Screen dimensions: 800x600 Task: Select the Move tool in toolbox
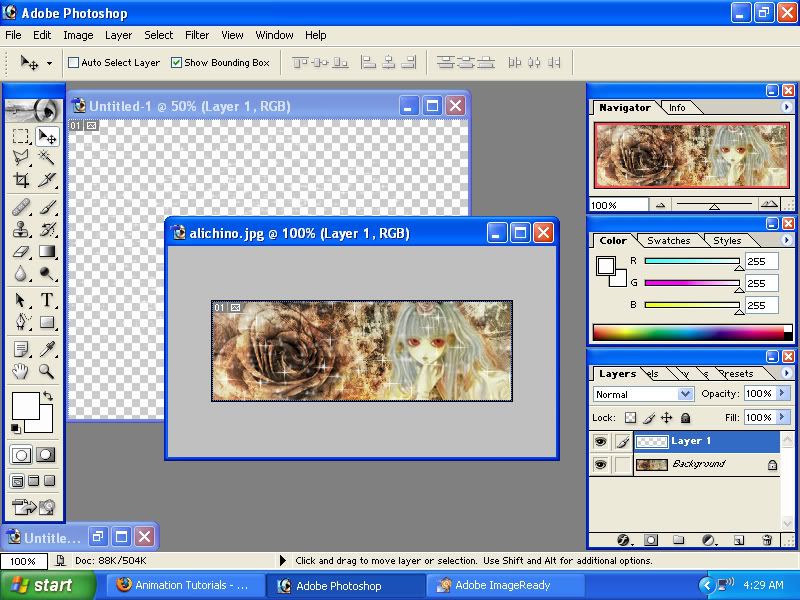47,136
